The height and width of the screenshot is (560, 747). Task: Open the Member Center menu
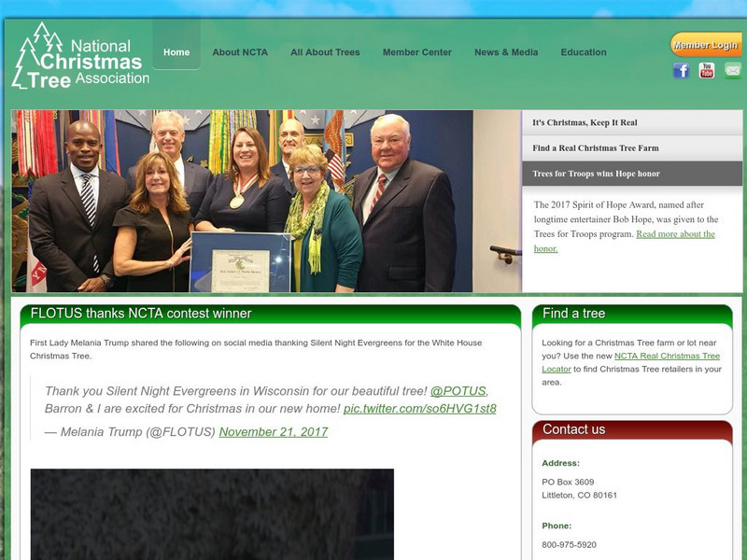(x=416, y=52)
